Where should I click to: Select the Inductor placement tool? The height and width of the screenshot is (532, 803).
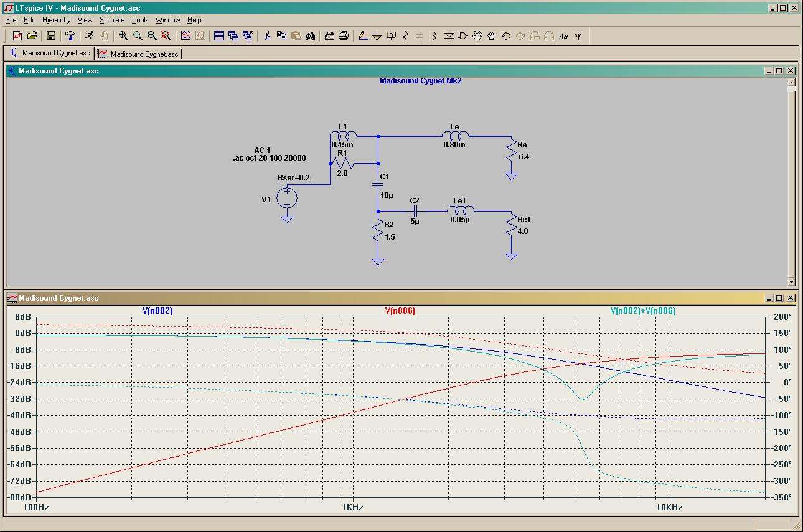tap(434, 36)
